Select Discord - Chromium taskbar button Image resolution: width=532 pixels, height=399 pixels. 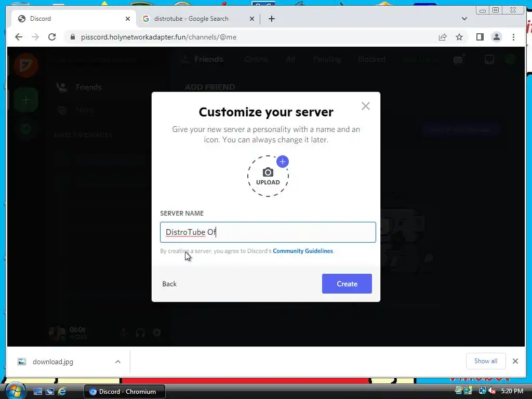125,392
